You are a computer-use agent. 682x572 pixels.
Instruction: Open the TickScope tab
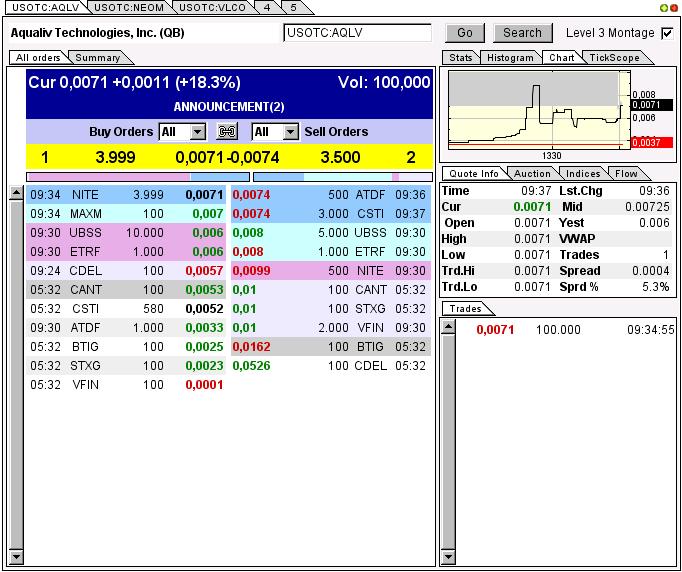tap(614, 57)
